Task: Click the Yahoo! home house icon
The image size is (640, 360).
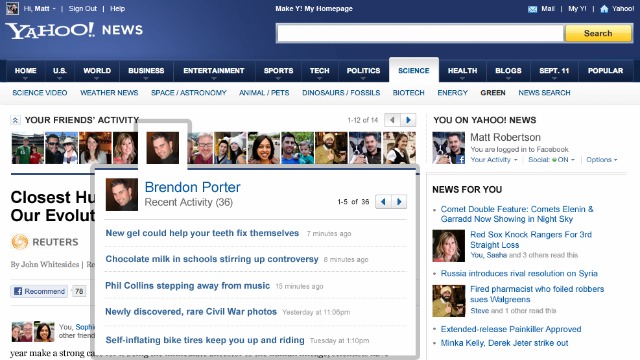Action: pyautogui.click(x=604, y=9)
